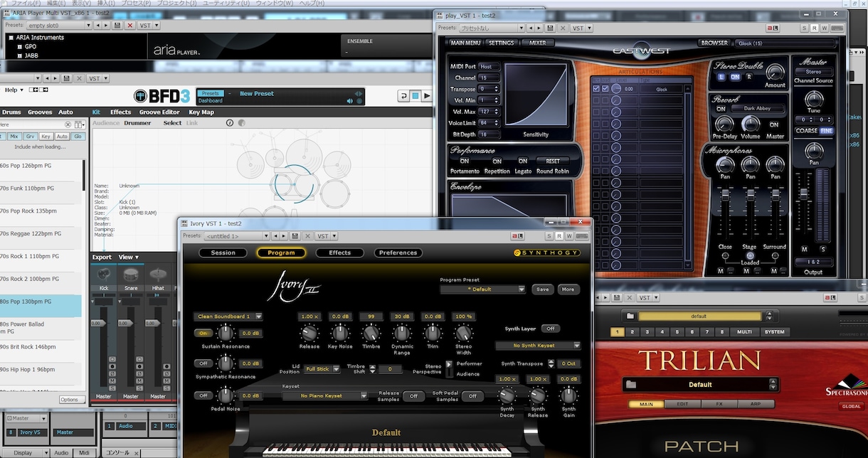Open the No Piano Keyset dropdown
This screenshot has height=458, width=868.
point(324,395)
